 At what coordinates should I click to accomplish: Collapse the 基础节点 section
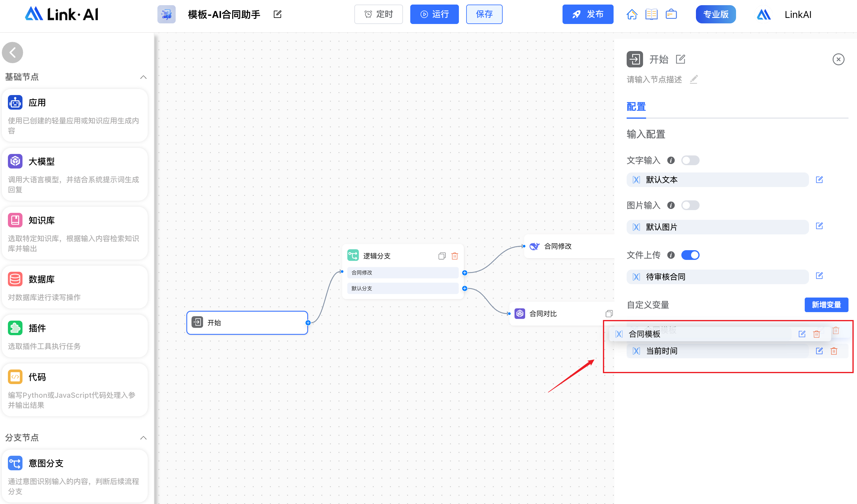click(143, 77)
